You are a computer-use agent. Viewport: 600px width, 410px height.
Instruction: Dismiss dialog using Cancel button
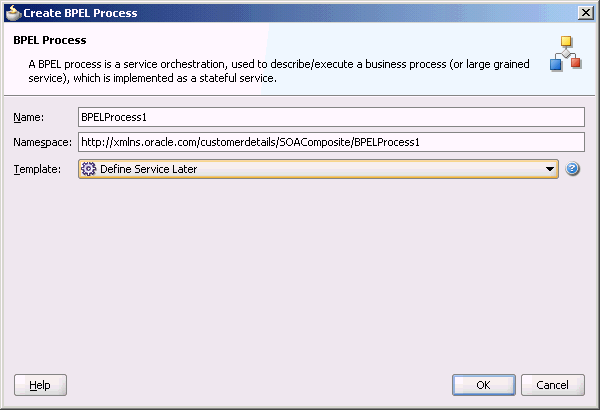tap(553, 385)
